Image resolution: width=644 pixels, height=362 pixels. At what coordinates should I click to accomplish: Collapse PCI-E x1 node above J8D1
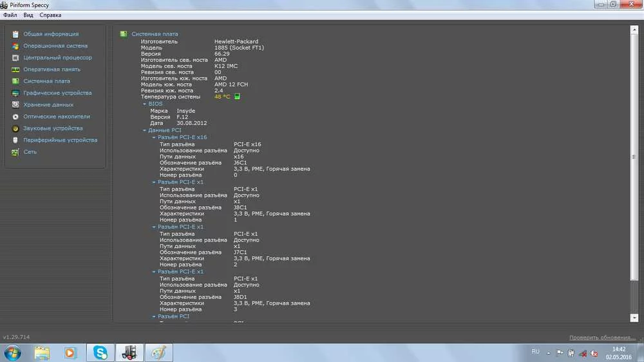(154, 272)
